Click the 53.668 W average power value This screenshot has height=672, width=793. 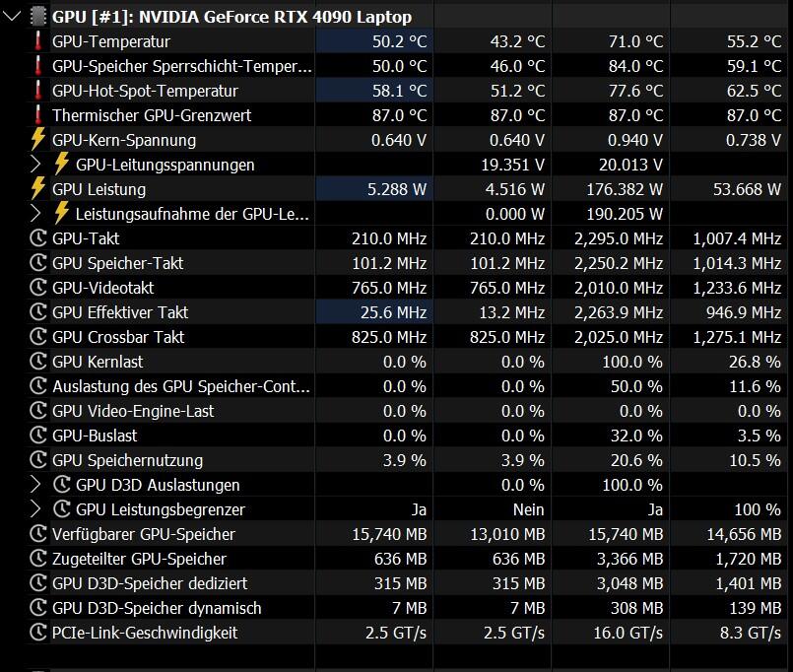tap(747, 189)
